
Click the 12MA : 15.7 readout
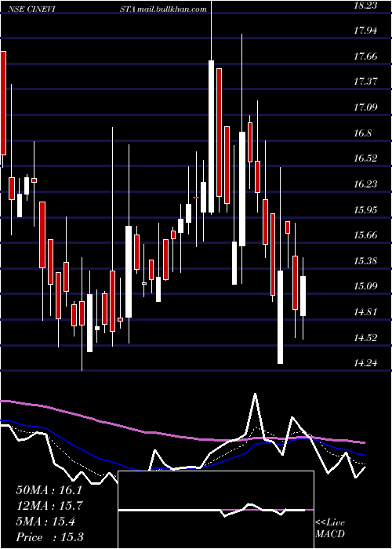coord(50,506)
